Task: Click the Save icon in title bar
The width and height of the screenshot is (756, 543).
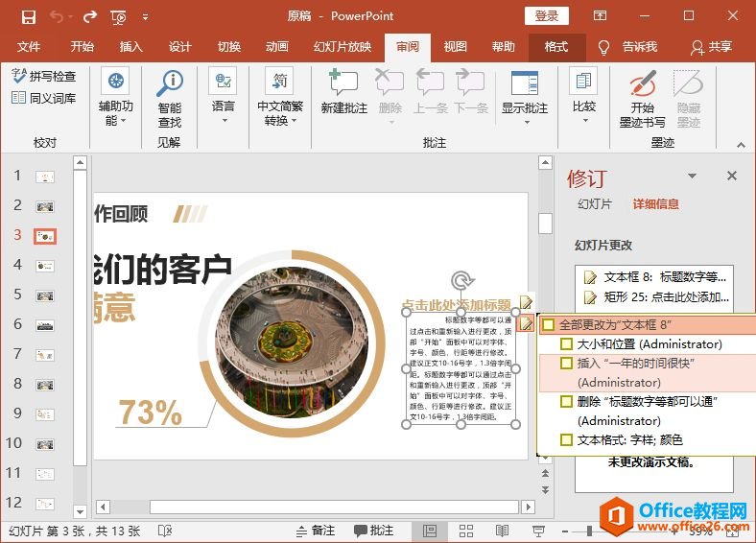Action: [28, 16]
